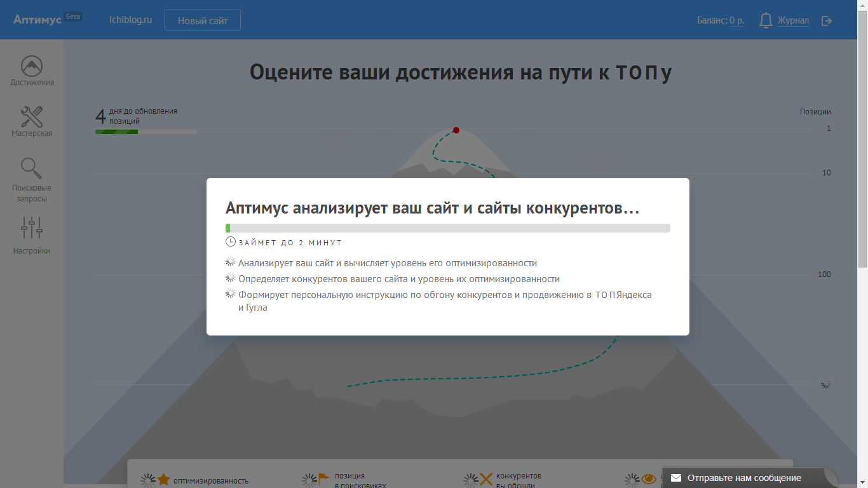The height and width of the screenshot is (488, 868).
Task: Click the envelope icon in message bar
Action: pos(676,478)
